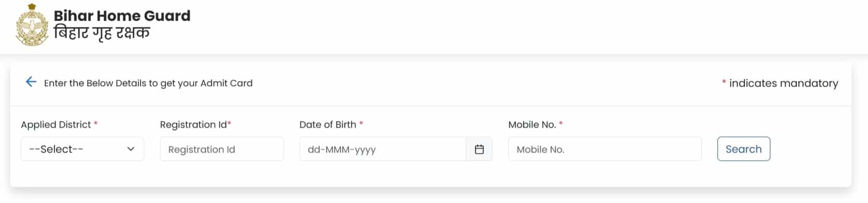The image size is (868, 203).
Task: Focus the Registration Id input field
Action: [222, 149]
